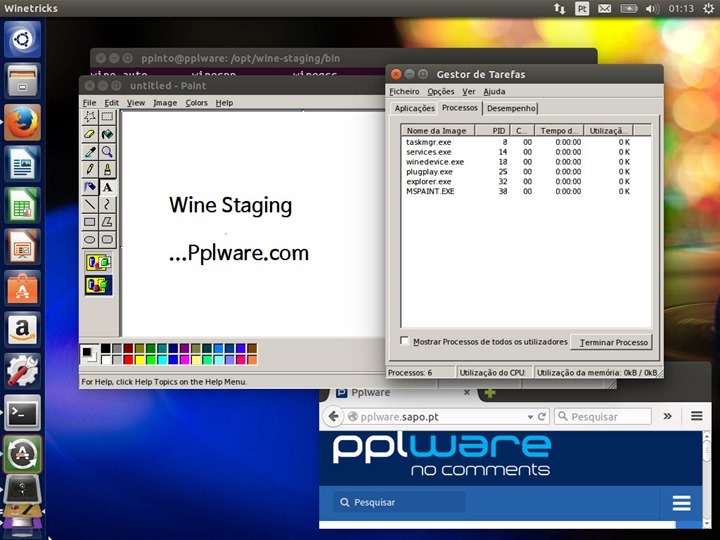Pick the white color swatch in Paint palette
Viewport: 720px width, 540px height.
click(x=106, y=360)
